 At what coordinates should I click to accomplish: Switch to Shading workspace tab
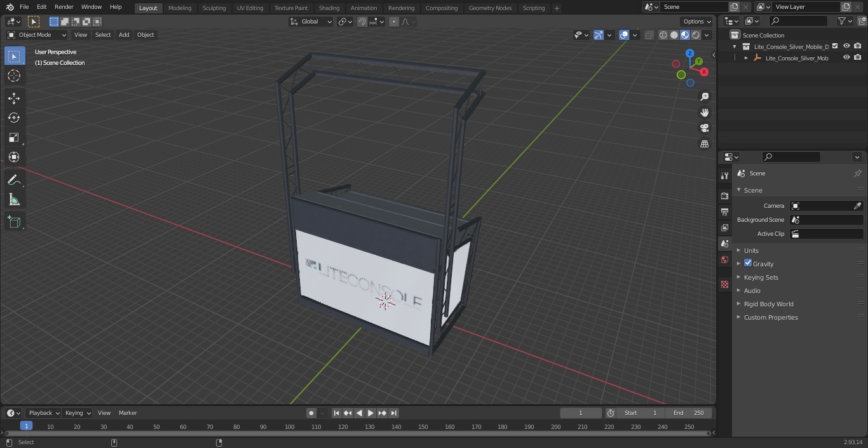coord(329,8)
